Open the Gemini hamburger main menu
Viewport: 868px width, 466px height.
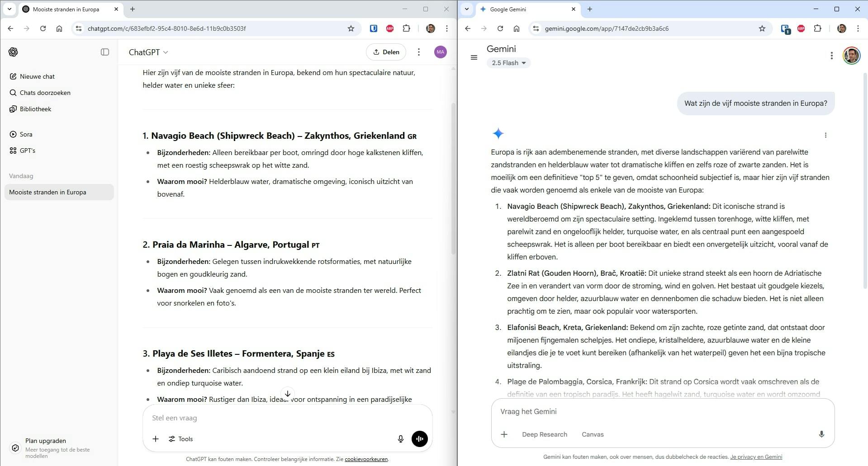click(474, 57)
